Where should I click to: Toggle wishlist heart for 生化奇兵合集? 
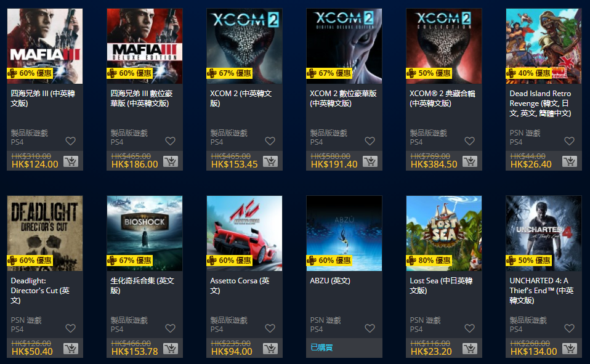coord(171,328)
